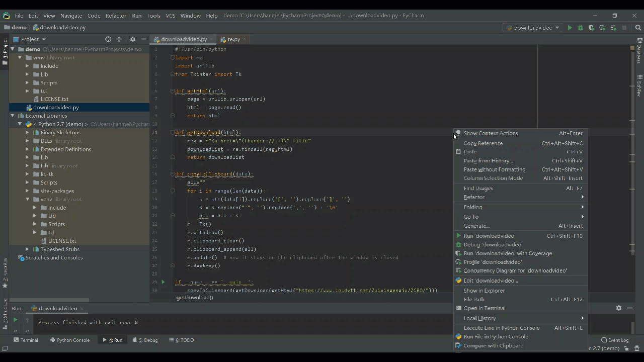644x362 pixels.
Task: Open the 5: Debug tool window
Action: [145, 340]
